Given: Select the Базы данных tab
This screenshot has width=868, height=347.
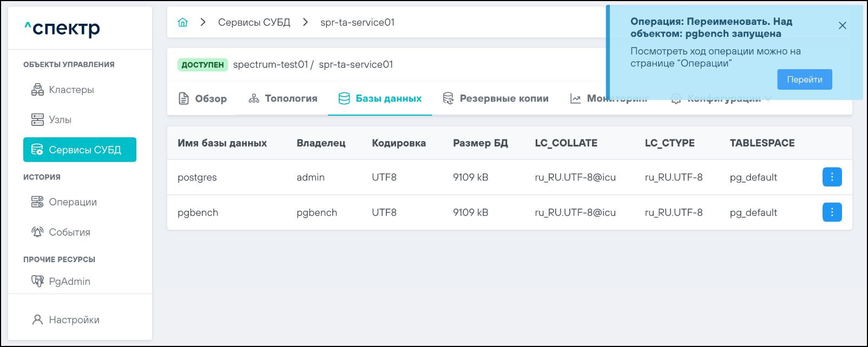Looking at the screenshot, I should pos(380,98).
